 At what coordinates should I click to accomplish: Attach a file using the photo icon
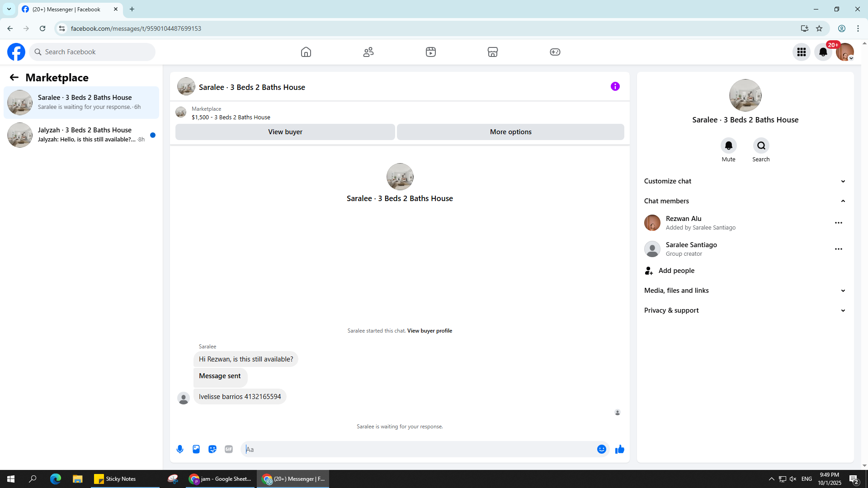(196, 449)
